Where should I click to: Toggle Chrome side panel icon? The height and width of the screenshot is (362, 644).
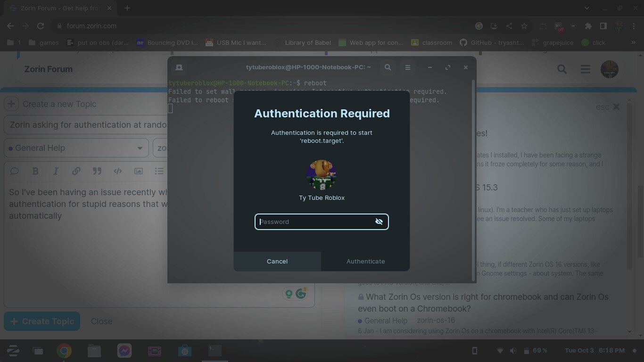coord(603,26)
